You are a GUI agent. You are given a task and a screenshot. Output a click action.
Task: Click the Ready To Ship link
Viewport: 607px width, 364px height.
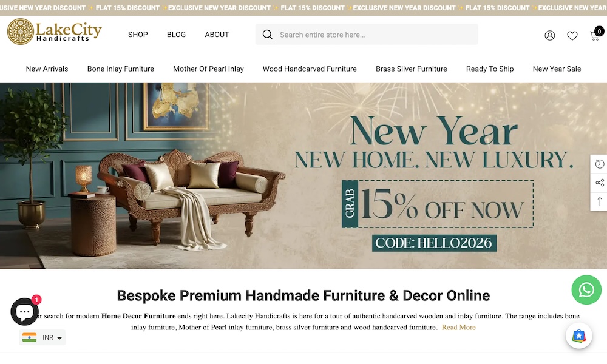coord(490,69)
